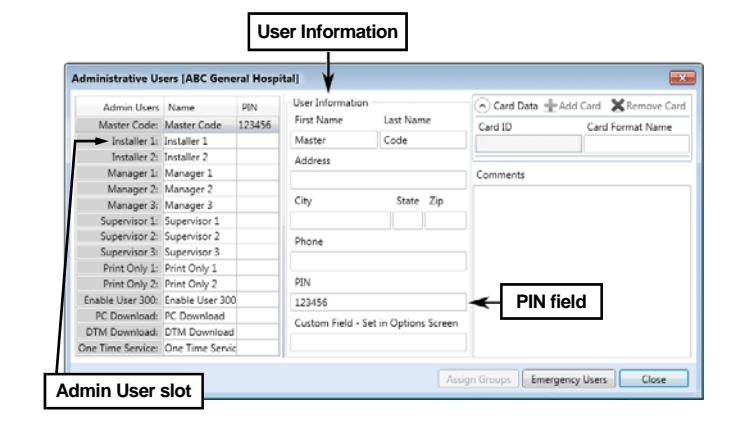Select the Print Only 1 admin slot
This screenshot has width=733, height=426.
177,268
